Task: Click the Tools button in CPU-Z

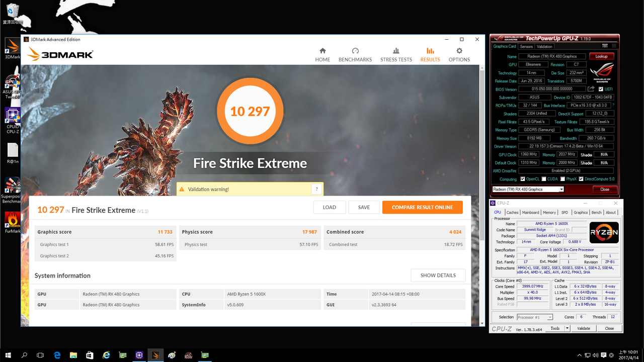Action: [x=555, y=328]
